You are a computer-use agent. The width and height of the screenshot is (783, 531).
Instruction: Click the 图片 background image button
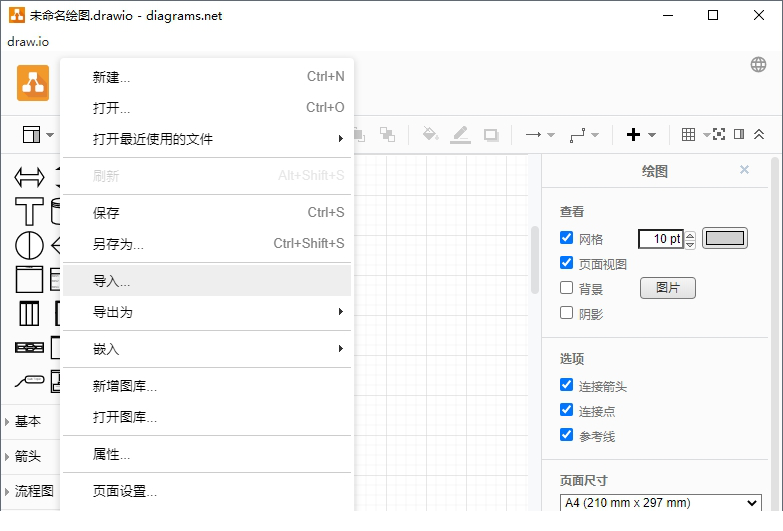click(668, 288)
